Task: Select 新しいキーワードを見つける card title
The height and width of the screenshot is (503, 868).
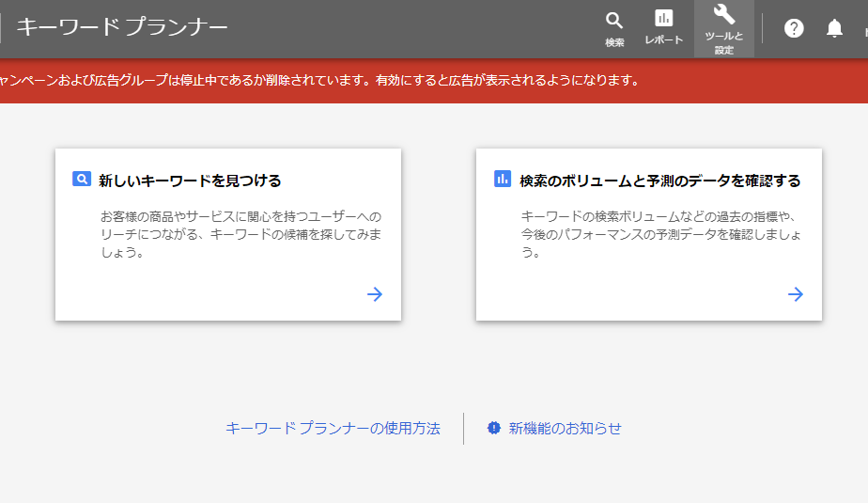Action: pyautogui.click(x=190, y=181)
